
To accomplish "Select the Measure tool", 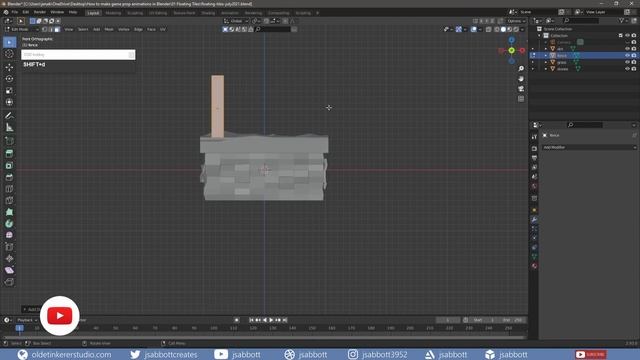I will [x=9, y=128].
